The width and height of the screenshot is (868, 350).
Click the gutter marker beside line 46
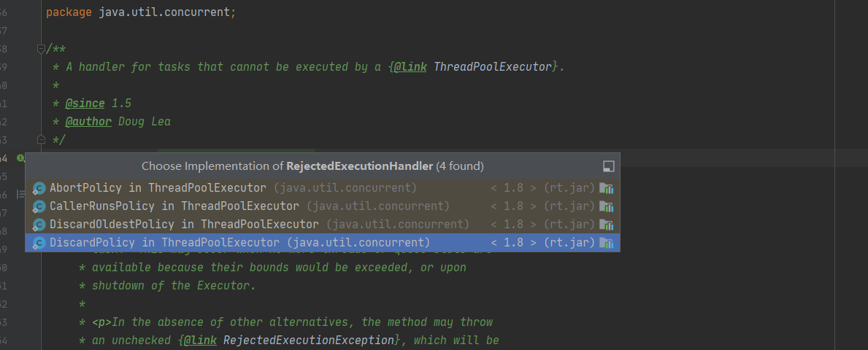(x=20, y=194)
